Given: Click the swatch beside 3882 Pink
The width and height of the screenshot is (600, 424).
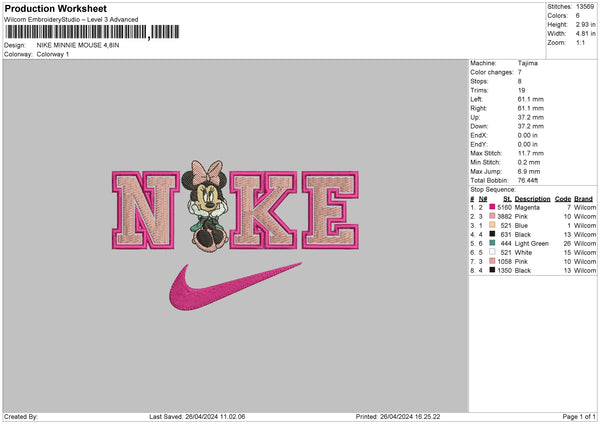Looking at the screenshot, I should coord(492,216).
